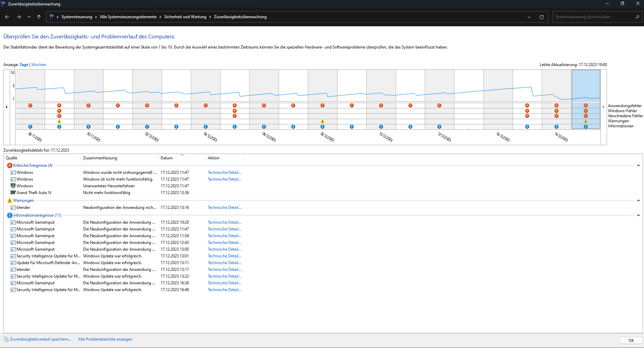The image size is (644, 348).
Task: Click the Informationsereignisse (11) group header
Action: 37,215
